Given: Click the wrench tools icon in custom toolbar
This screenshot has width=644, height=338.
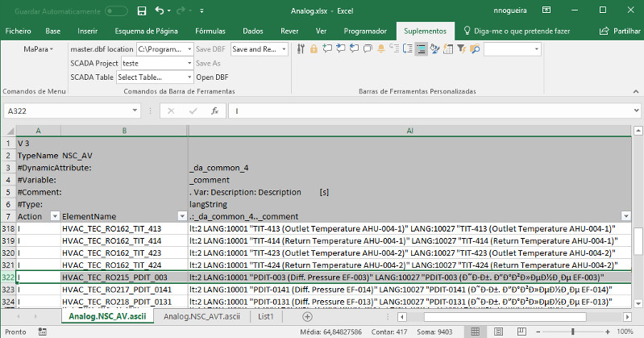Looking at the screenshot, I should tap(301, 49).
